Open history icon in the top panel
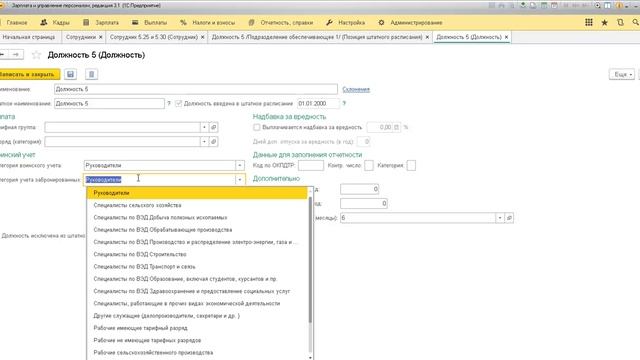Screen dimensions: 640x360 620,22
